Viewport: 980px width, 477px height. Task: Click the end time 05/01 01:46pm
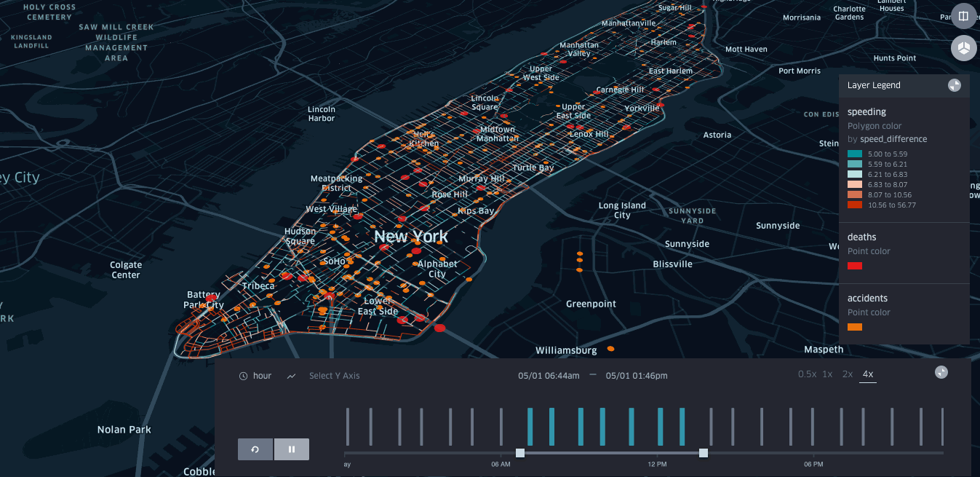click(x=637, y=376)
